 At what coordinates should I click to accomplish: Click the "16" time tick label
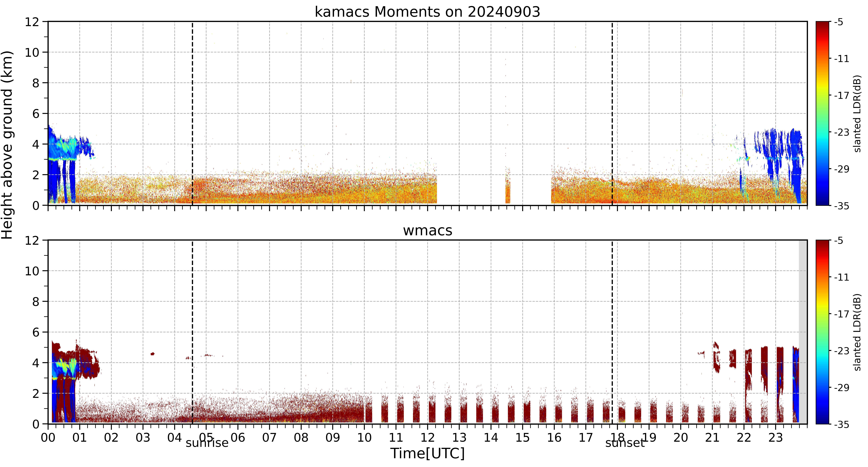click(554, 438)
